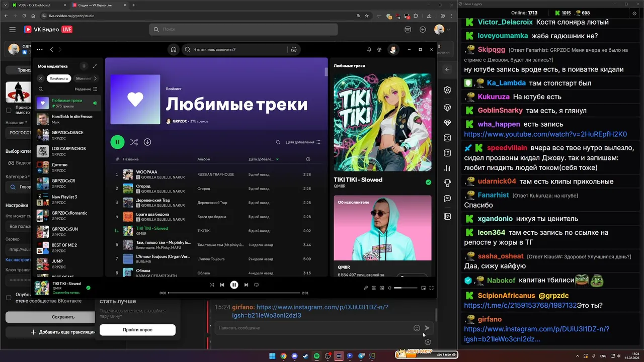Sort by Название column header
Screen dimensions: 644x362
130,159
